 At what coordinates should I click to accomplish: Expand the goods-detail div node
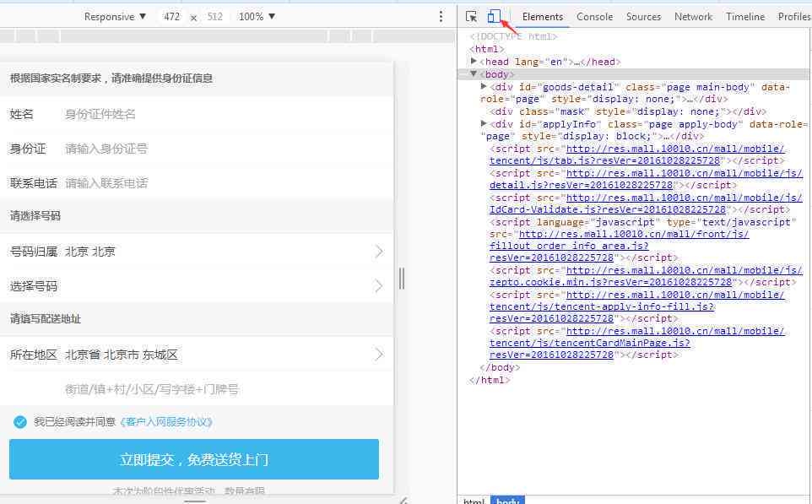click(484, 86)
